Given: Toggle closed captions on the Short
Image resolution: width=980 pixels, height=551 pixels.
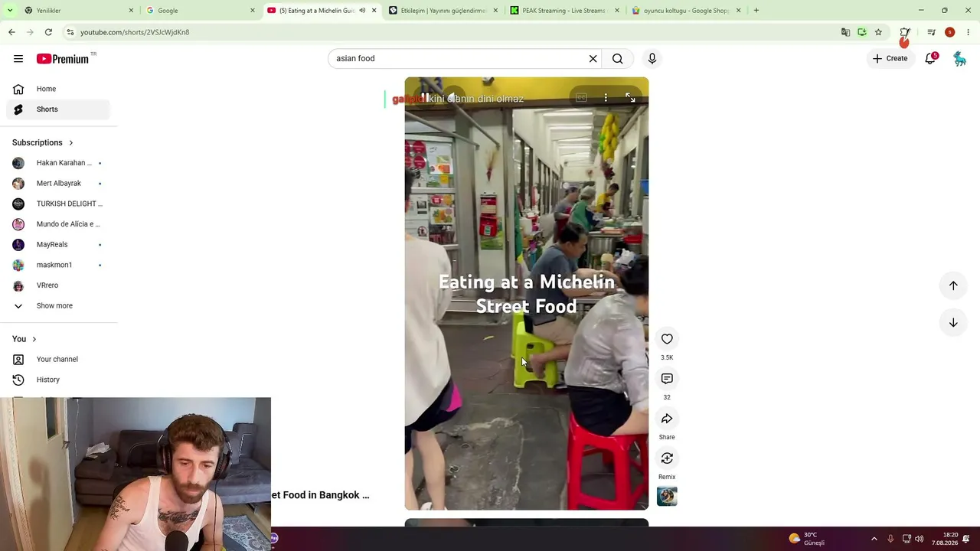Looking at the screenshot, I should click(581, 98).
